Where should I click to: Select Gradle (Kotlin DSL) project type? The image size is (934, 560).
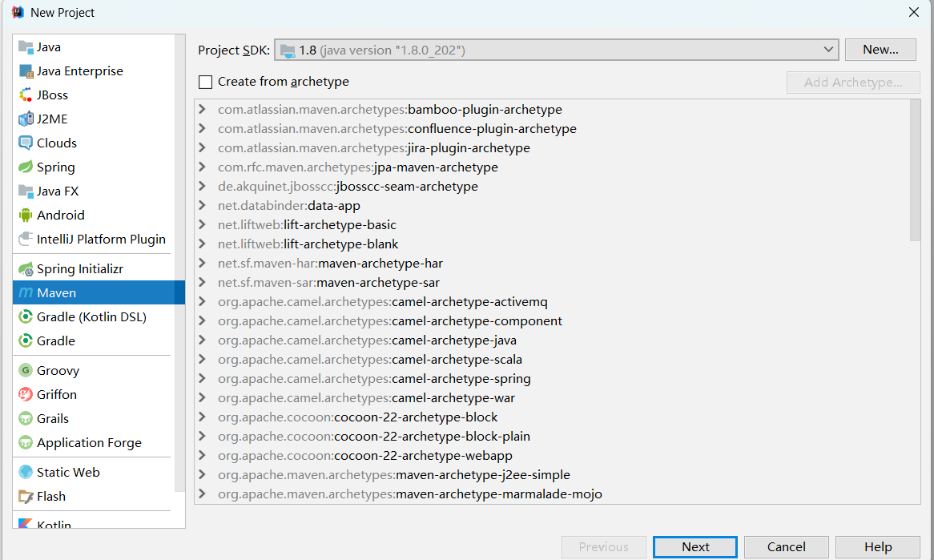pyautogui.click(x=92, y=317)
